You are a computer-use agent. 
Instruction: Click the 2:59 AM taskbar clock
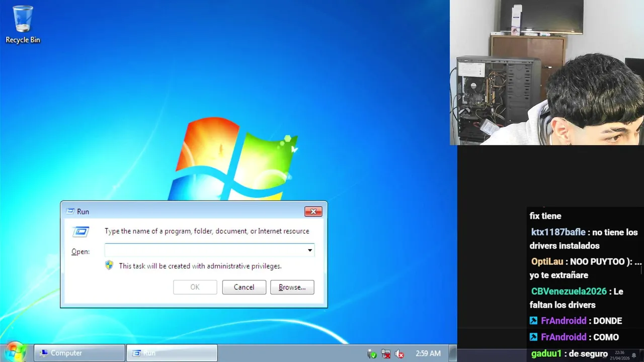click(x=428, y=353)
